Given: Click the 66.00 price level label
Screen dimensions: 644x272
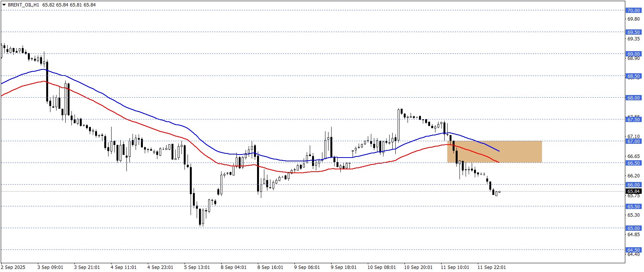Looking at the screenshot, I should coord(633,185).
